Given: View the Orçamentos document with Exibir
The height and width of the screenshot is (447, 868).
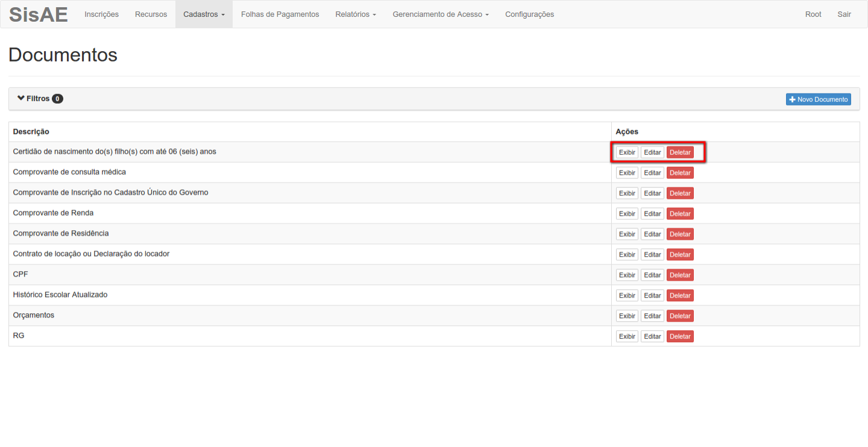Looking at the screenshot, I should [x=627, y=316].
